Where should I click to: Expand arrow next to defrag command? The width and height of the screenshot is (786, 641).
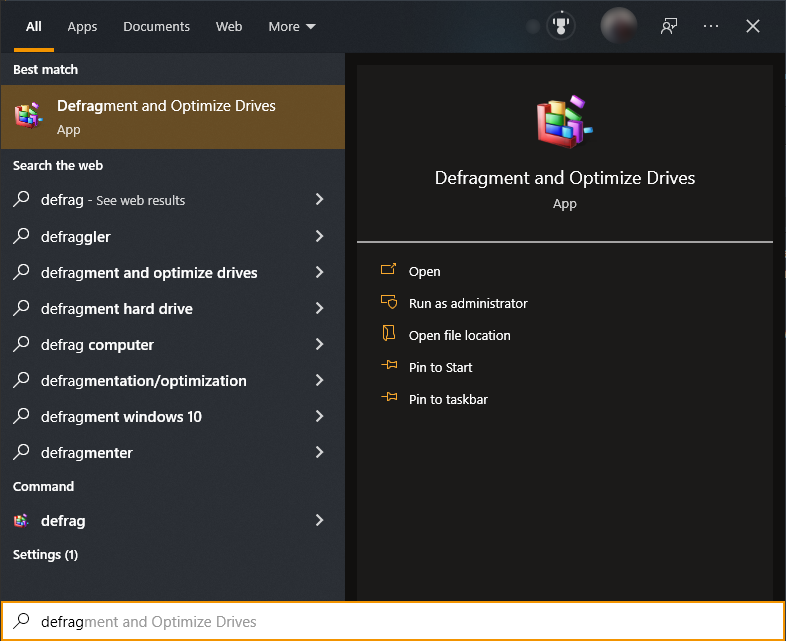pos(319,521)
